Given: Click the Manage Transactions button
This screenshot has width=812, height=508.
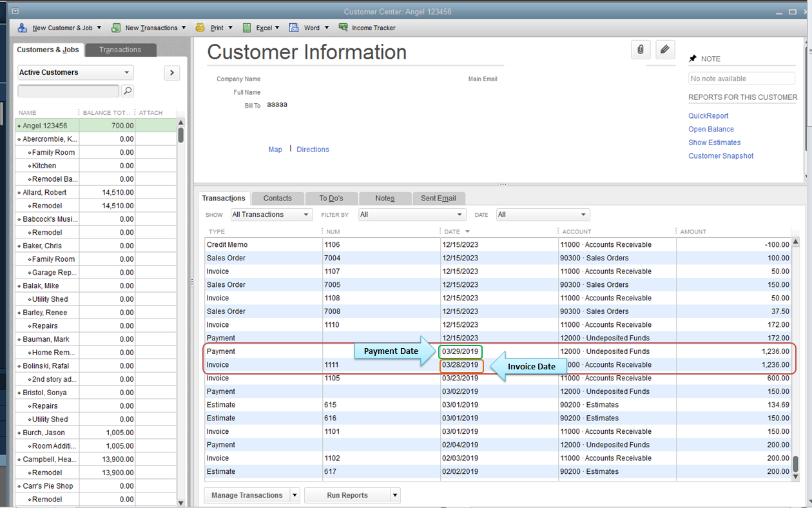Looking at the screenshot, I should coord(247,495).
